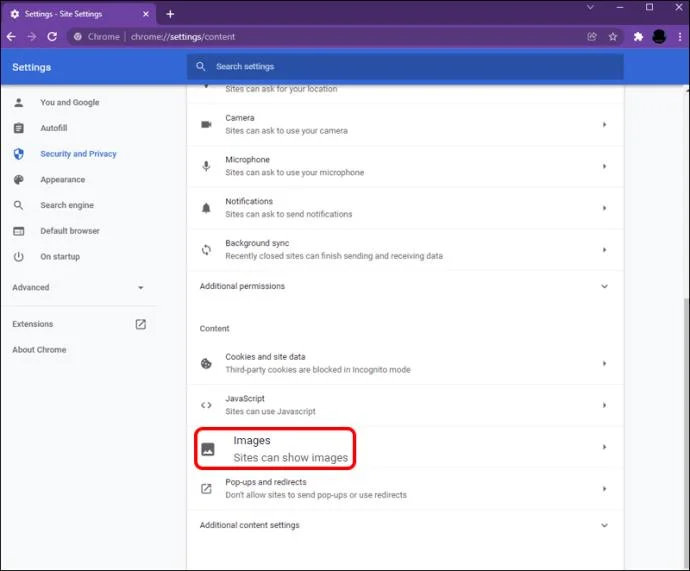Open the Chrome three-dot menu
This screenshot has height=571, width=690.
coord(680,37)
